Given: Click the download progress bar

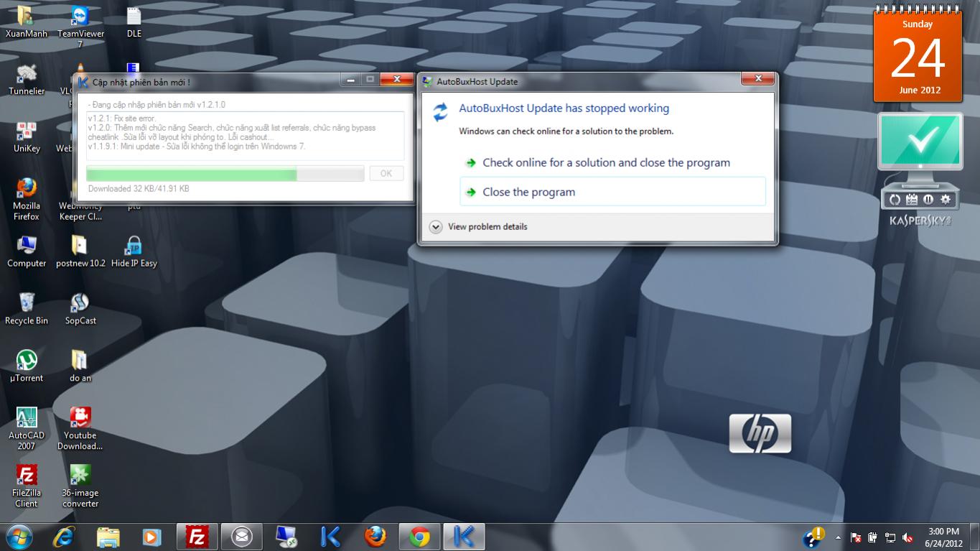Looking at the screenshot, I should (225, 173).
